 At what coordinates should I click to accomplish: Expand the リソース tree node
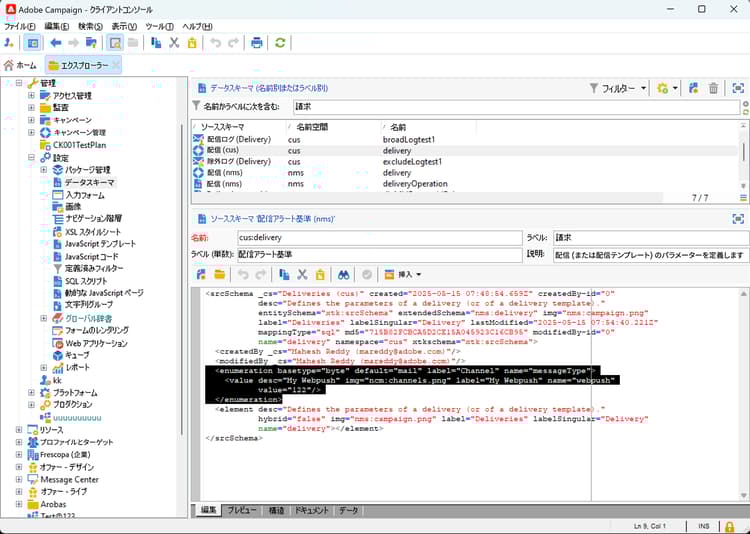click(19, 429)
